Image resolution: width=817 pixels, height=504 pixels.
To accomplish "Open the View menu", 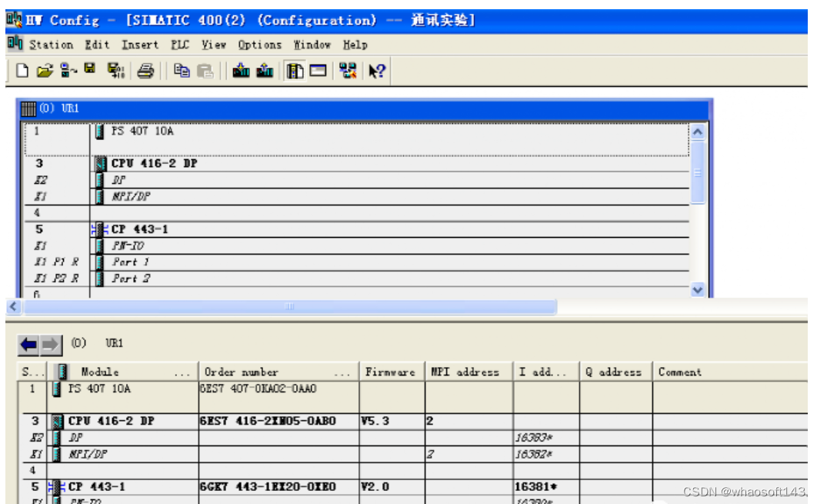I will point(214,45).
